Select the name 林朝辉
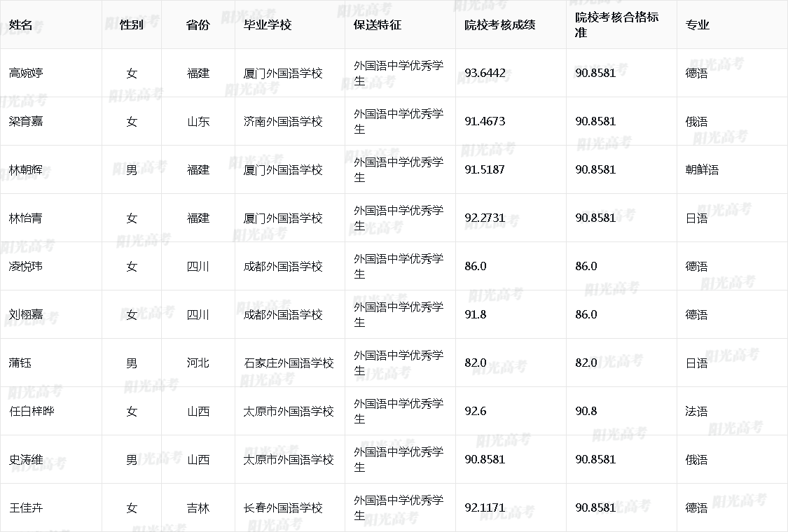788x532 pixels. pos(26,170)
